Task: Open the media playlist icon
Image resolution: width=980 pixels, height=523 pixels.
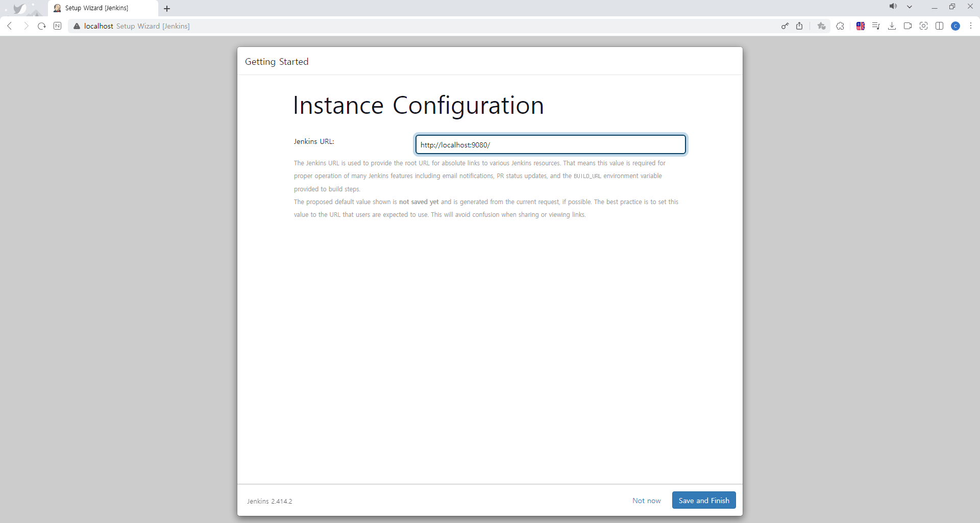Action: point(876,26)
